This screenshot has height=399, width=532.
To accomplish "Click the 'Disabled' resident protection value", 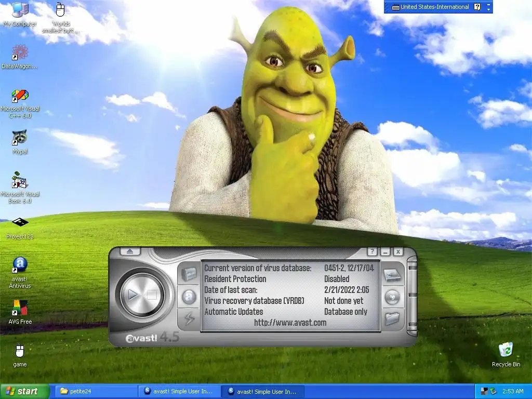I will (337, 279).
